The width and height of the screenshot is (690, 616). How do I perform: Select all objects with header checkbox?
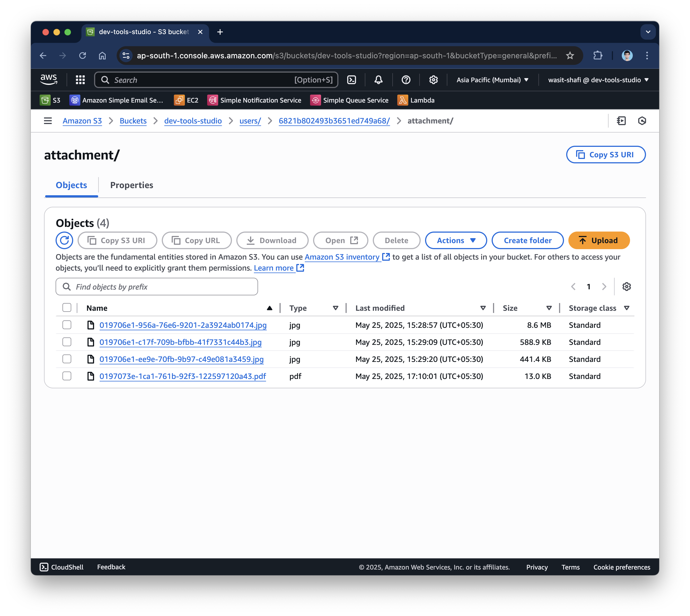coord(67,308)
